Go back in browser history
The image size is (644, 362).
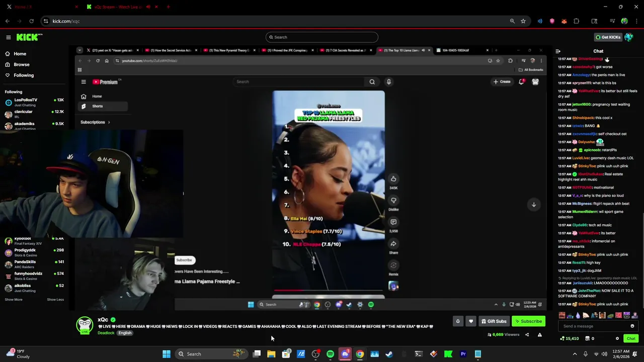tap(7, 21)
